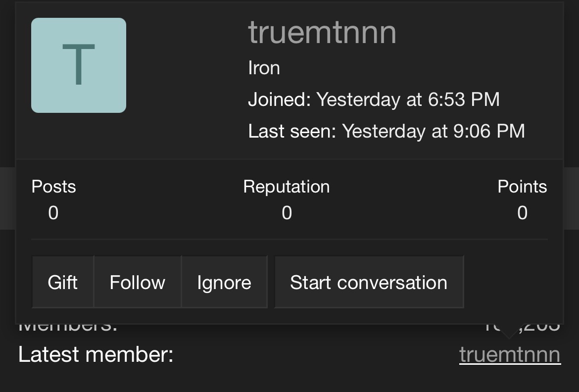Ignore this member
Image resolution: width=579 pixels, height=392 pixels.
pyautogui.click(x=224, y=282)
